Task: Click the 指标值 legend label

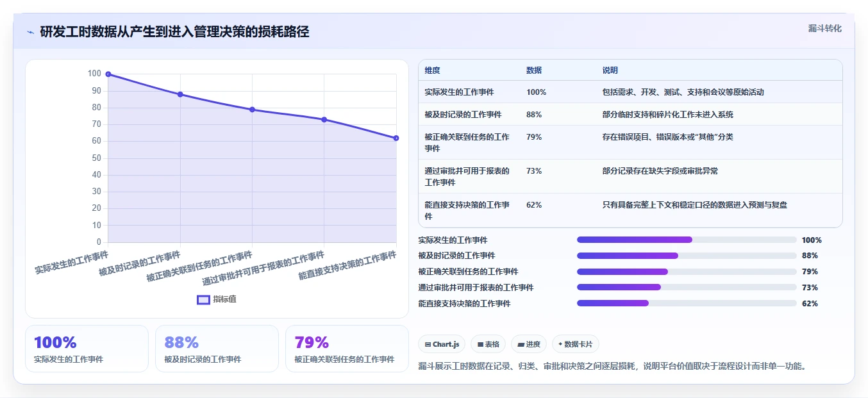Action: coord(224,299)
